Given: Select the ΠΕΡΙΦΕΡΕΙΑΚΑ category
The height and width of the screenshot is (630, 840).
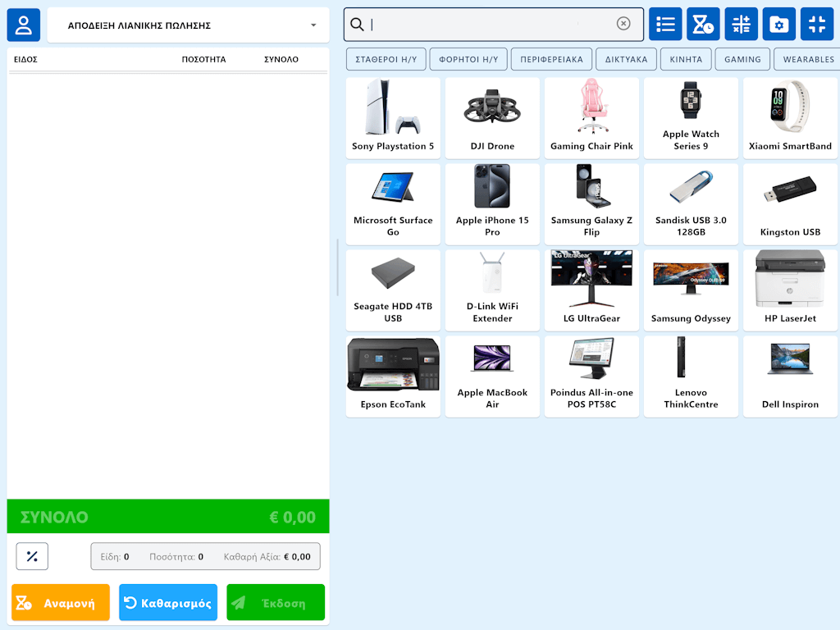Looking at the screenshot, I should click(552, 59).
